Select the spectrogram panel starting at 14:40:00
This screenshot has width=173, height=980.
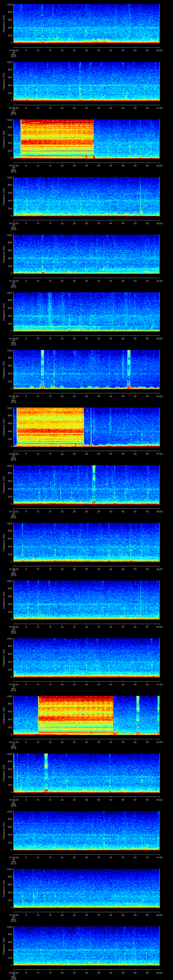point(87,658)
